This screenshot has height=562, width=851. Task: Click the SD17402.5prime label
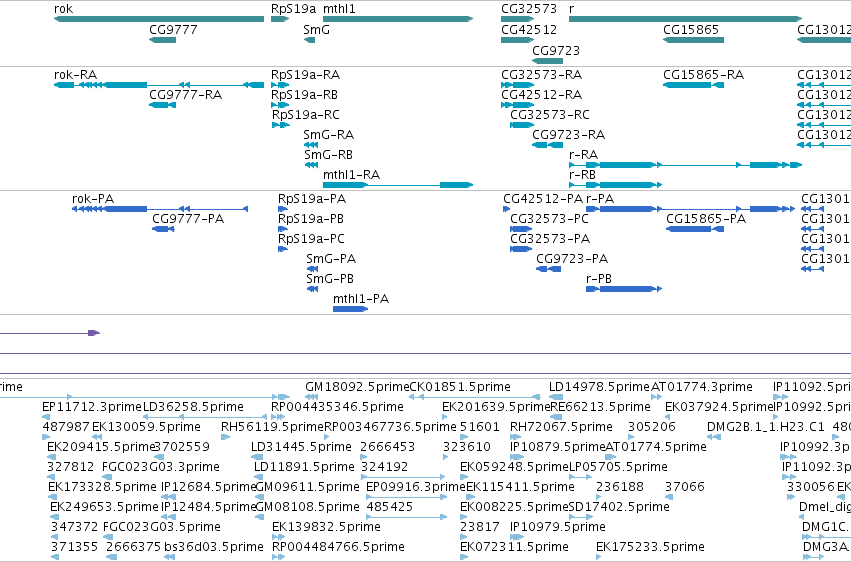619,507
